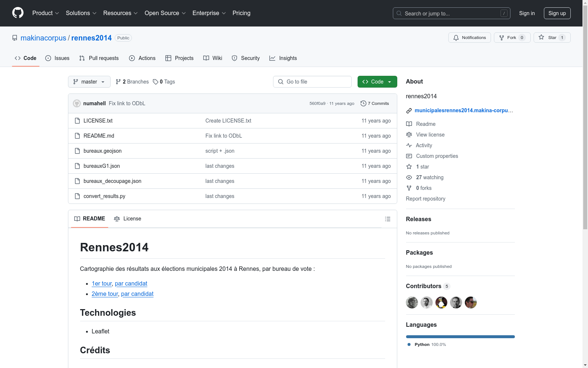Open commit hash 560f0a9
588x368 pixels.
click(318, 103)
